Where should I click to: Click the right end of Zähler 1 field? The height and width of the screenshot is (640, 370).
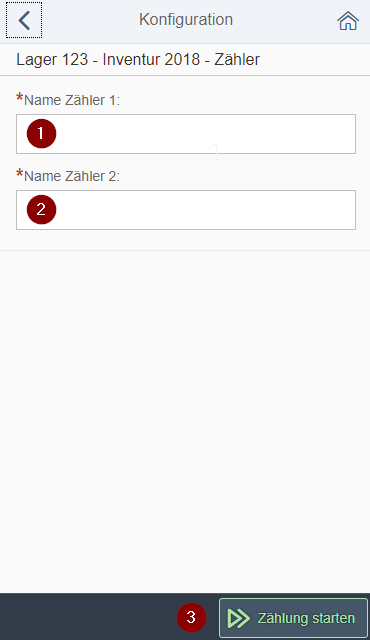coord(343,134)
